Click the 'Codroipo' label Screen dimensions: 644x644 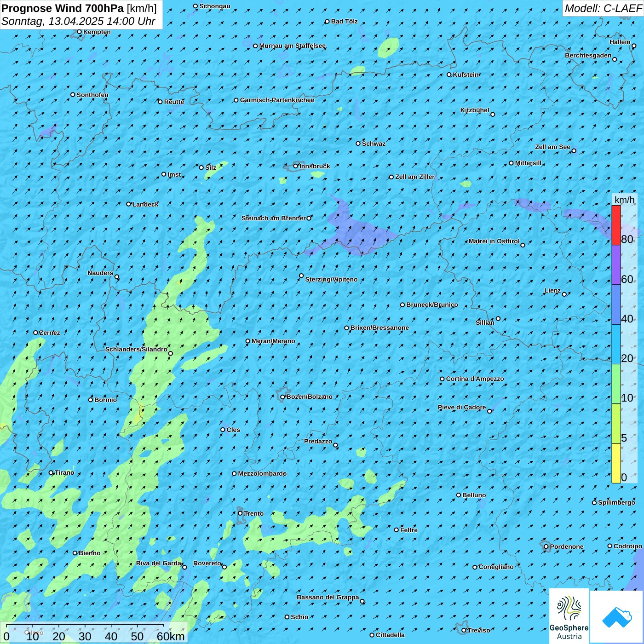coord(628,546)
